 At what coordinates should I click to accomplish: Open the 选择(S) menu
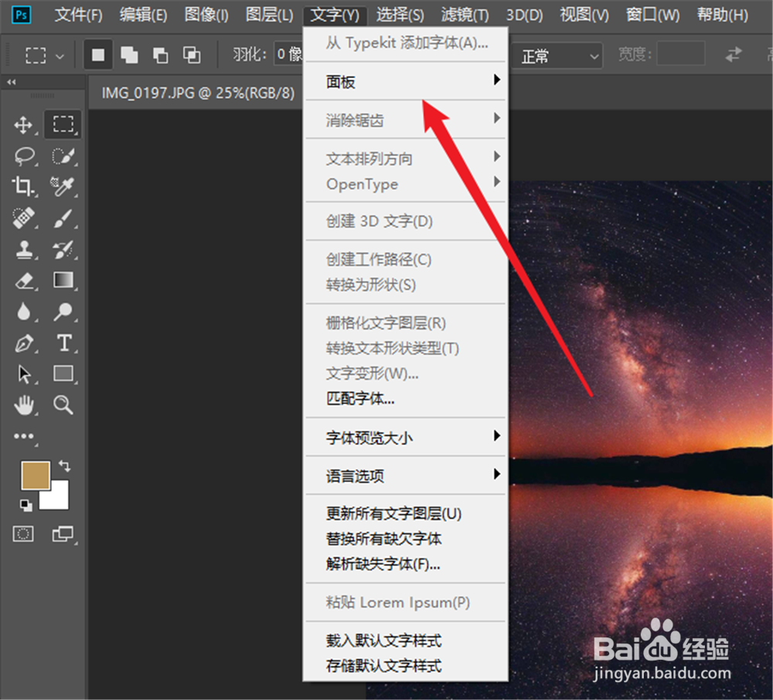pyautogui.click(x=400, y=15)
